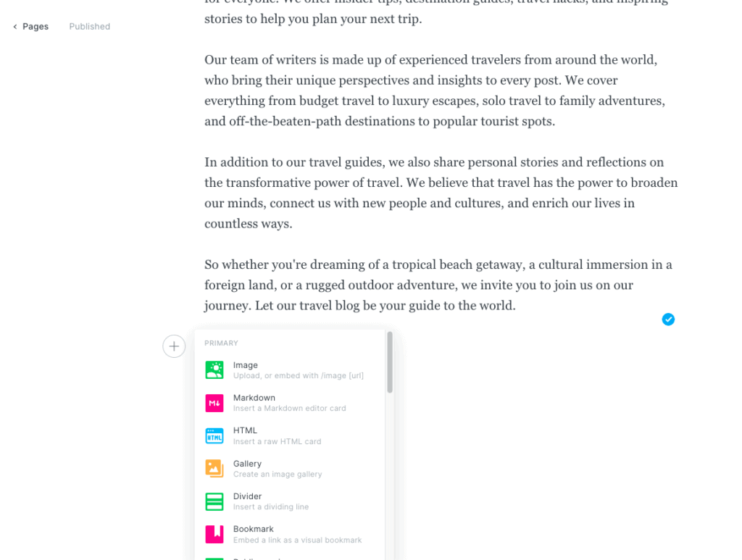Insert a dividing line via Divider
Screen dimensions: 742x560
click(x=247, y=496)
